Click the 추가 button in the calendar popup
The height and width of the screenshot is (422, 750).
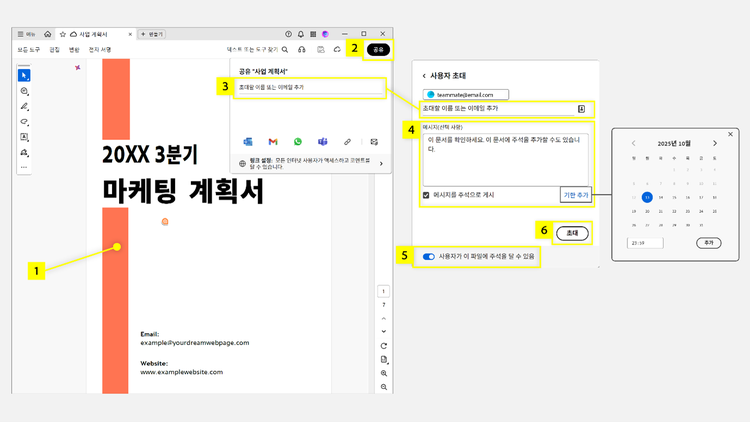pos(709,243)
